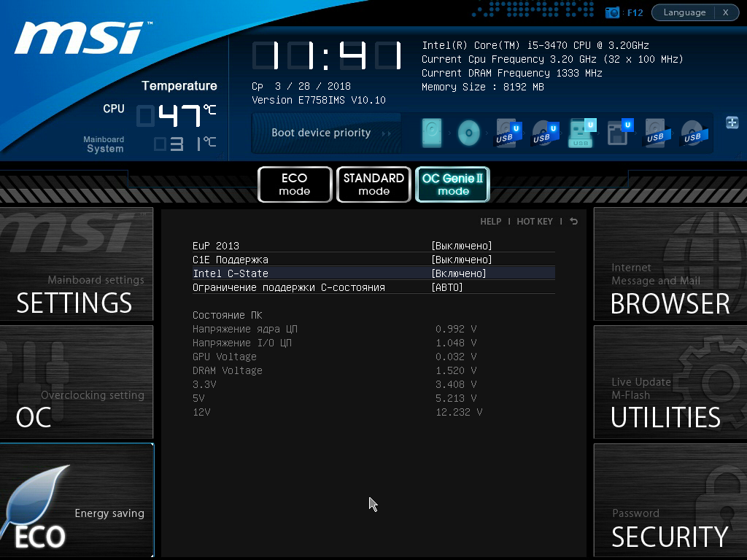Select the USB key boot device icon
The width and height of the screenshot is (747, 560).
tap(581, 133)
